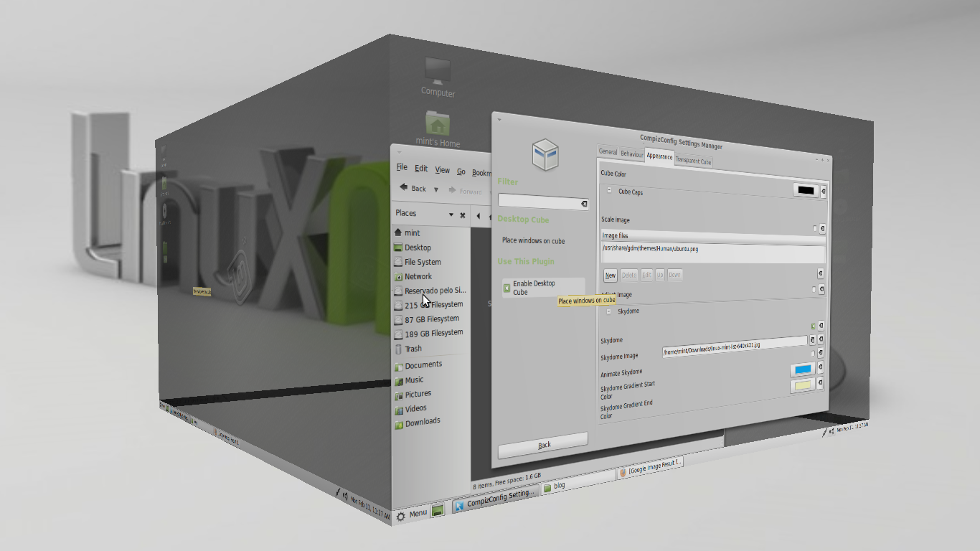980x551 pixels.
Task: Open Trash in Places sidebar
Action: tap(408, 349)
